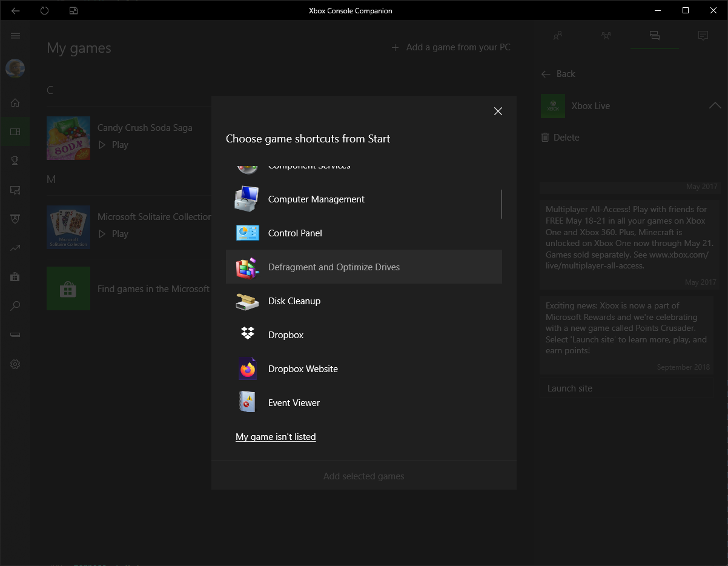Open Settings gear in sidebar

[16, 364]
